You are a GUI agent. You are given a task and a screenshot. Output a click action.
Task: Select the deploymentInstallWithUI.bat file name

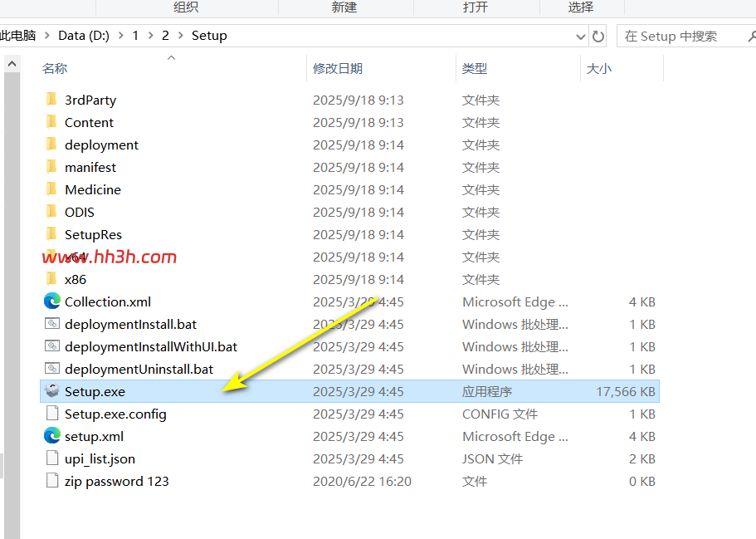151,347
